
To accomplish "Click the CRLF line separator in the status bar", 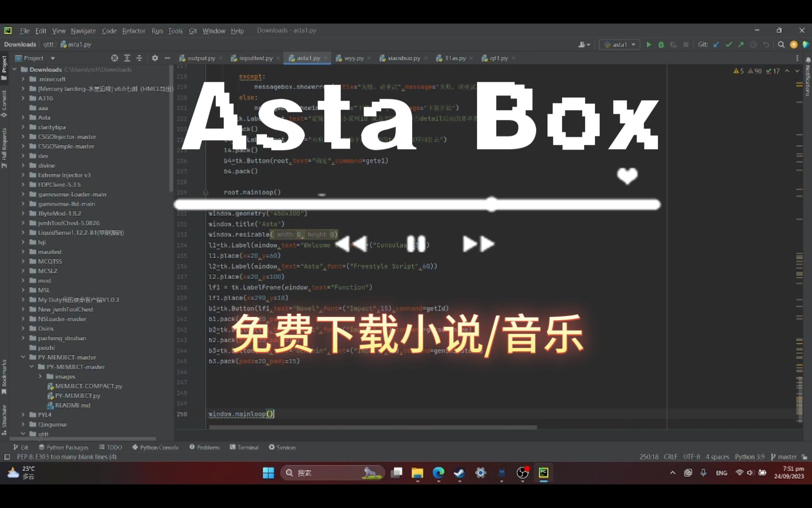I will pos(671,457).
